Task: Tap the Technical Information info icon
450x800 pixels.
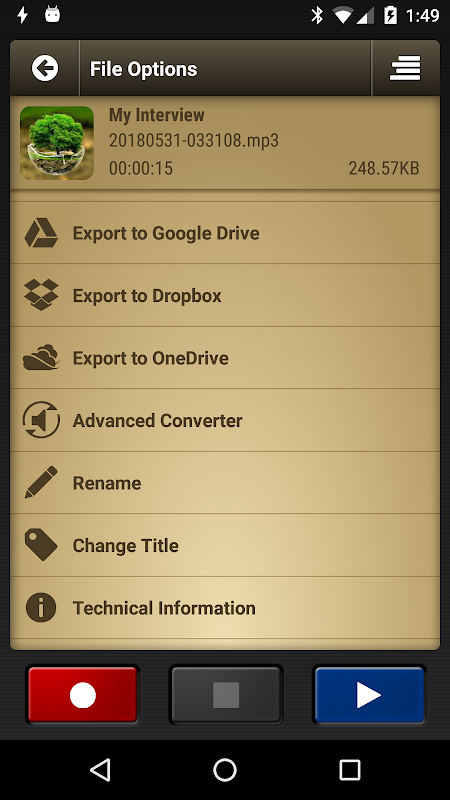Action: pos(41,607)
